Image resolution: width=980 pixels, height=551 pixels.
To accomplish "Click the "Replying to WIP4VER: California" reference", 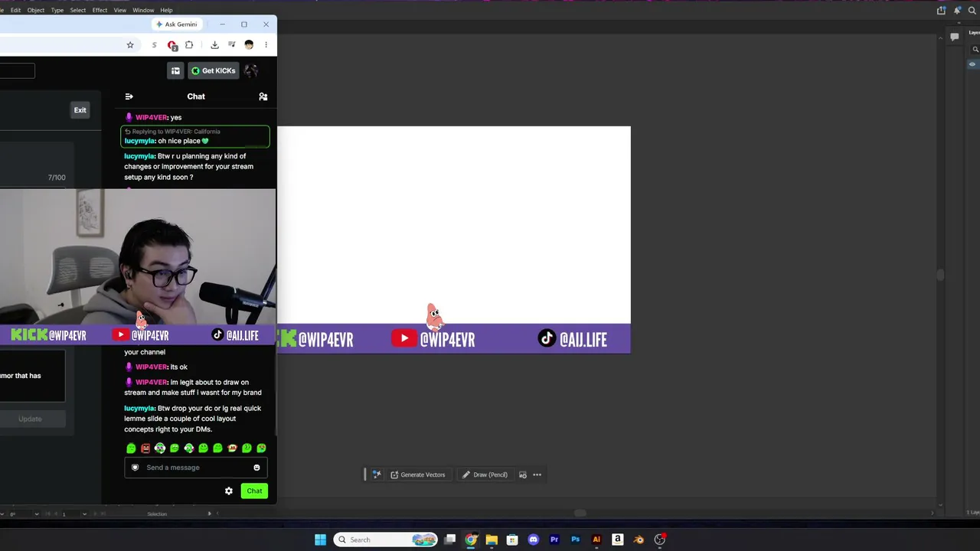I will click(x=172, y=132).
